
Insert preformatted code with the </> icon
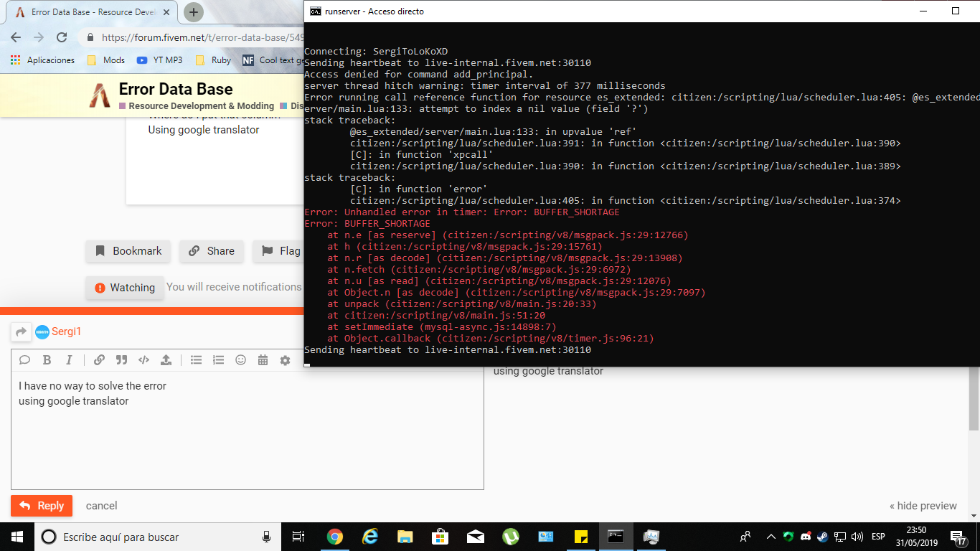(143, 360)
